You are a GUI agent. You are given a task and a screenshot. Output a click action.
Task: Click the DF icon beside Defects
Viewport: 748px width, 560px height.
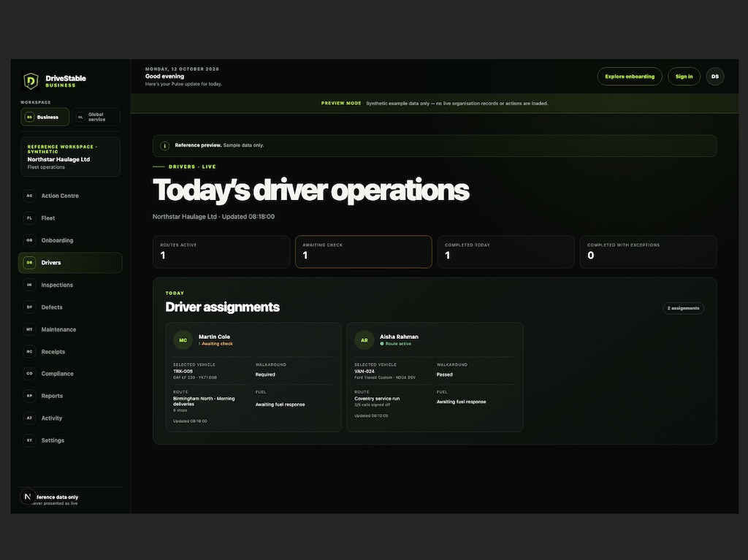click(29, 307)
